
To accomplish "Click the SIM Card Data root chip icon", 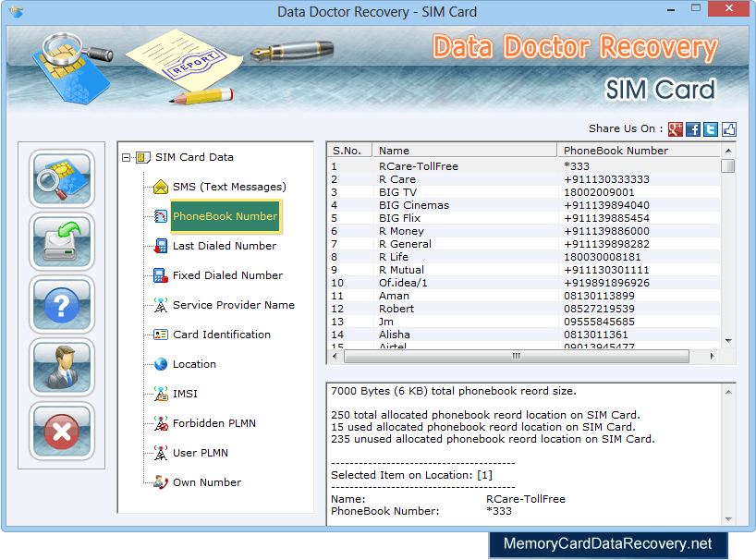I will point(142,158).
